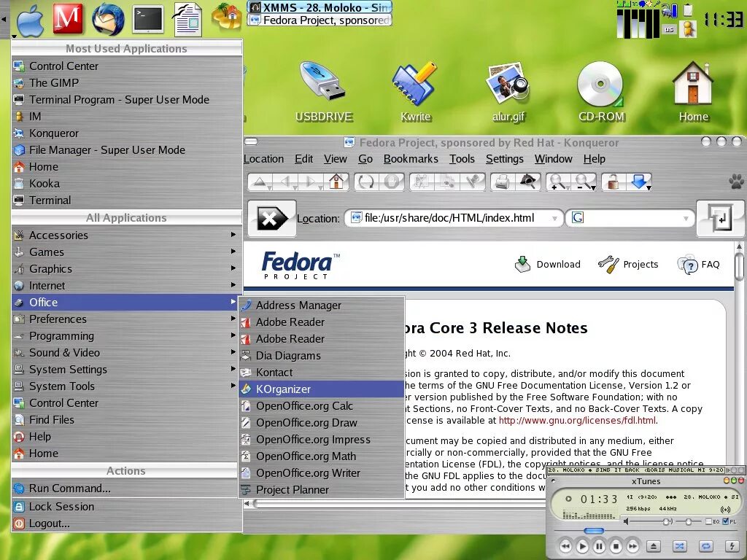The height and width of the screenshot is (560, 747).
Task: Click the Find (detective hat) toolbar icon
Action: click(528, 182)
